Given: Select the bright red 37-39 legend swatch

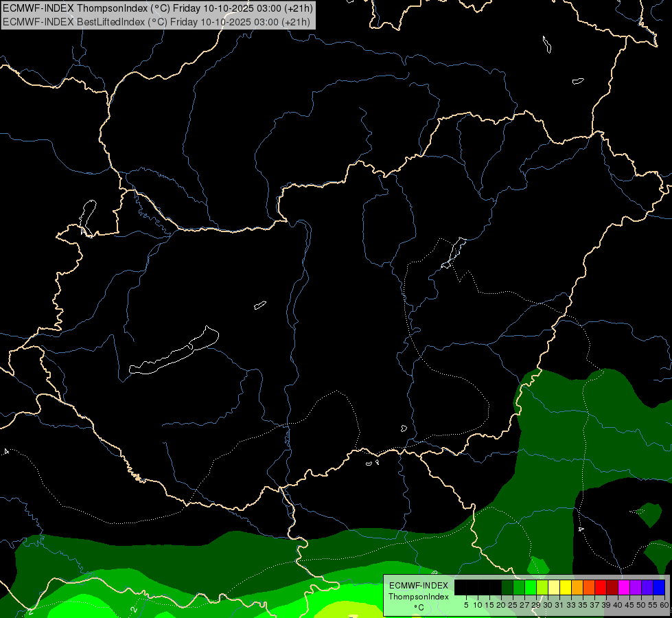Looking at the screenshot, I should coord(601,588).
